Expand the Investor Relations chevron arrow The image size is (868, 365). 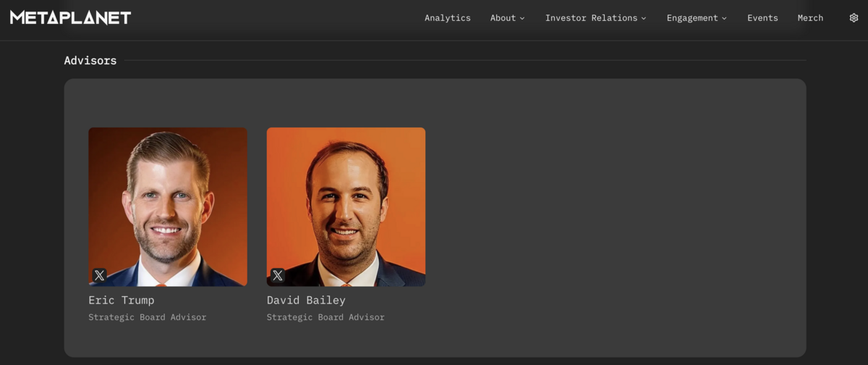(x=644, y=18)
